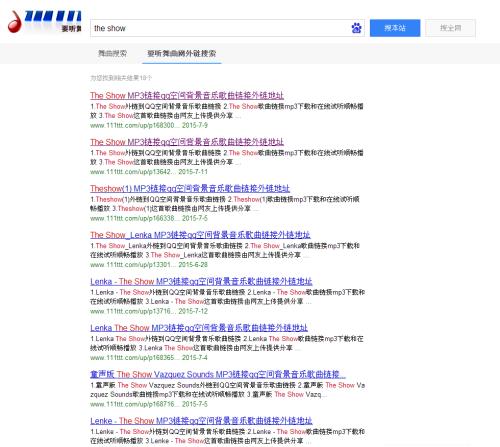The height and width of the screenshot is (447, 500).
Task: Select the external-link search tab
Action: click(x=182, y=53)
